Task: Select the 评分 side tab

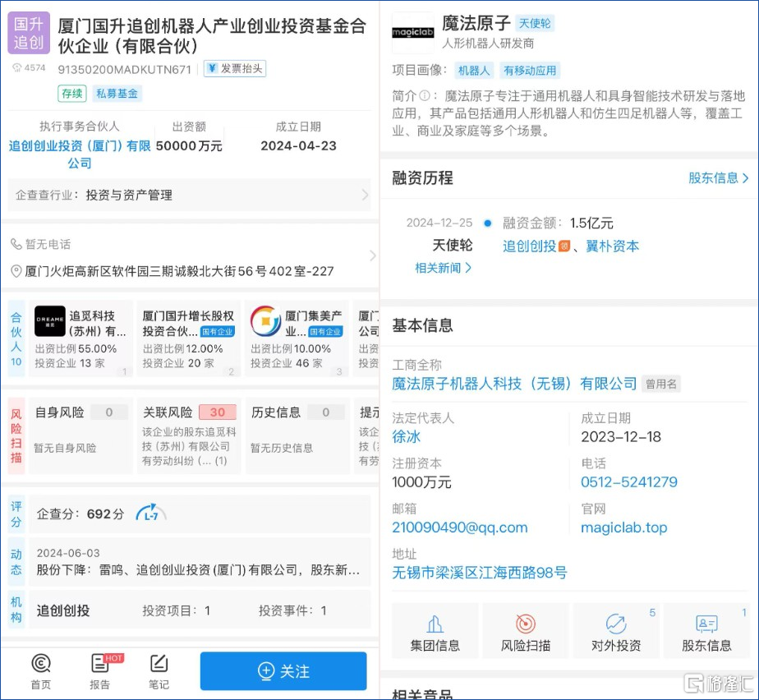Action: click(x=16, y=514)
